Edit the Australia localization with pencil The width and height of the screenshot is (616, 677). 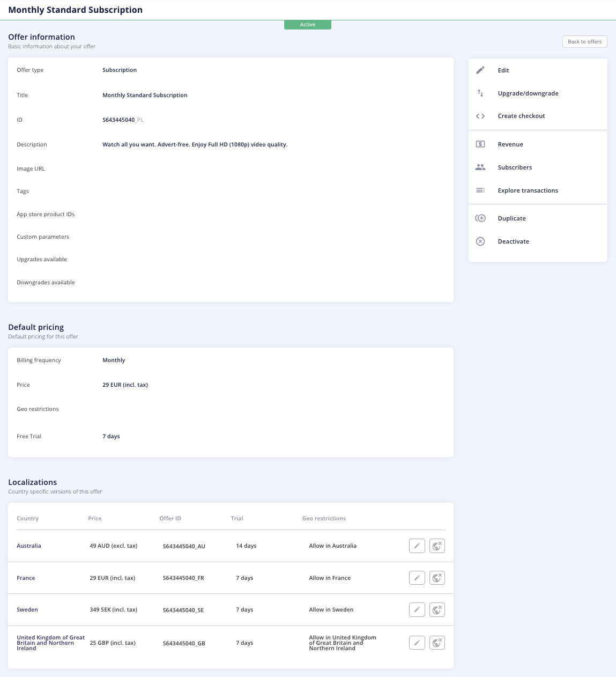point(417,546)
